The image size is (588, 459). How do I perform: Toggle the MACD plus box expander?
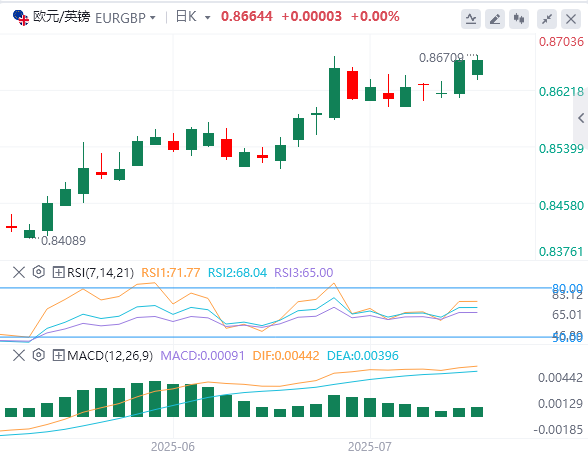58,355
